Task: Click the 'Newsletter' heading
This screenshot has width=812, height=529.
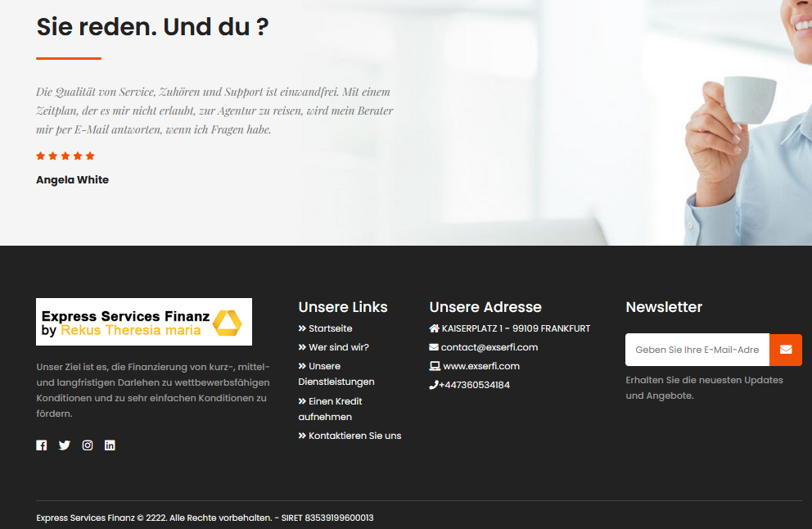Action: 664,307
